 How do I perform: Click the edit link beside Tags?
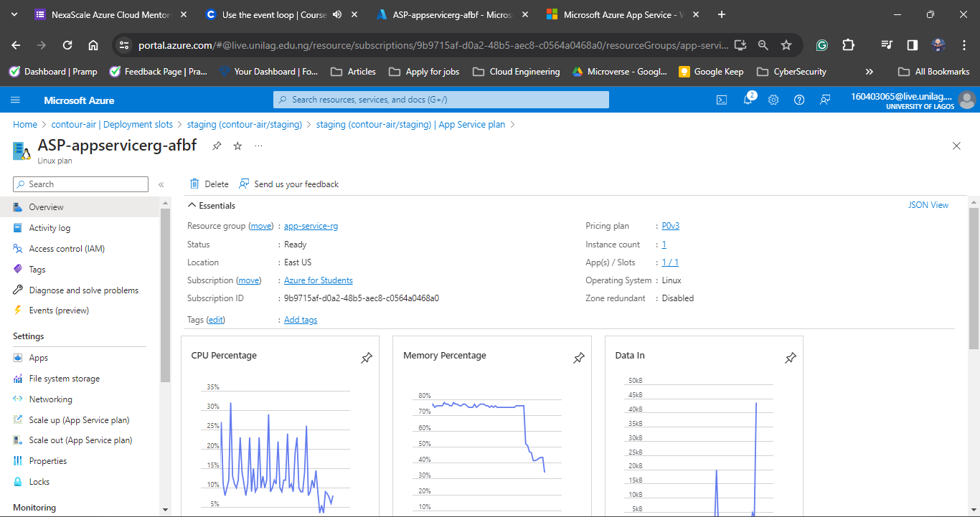pos(216,320)
